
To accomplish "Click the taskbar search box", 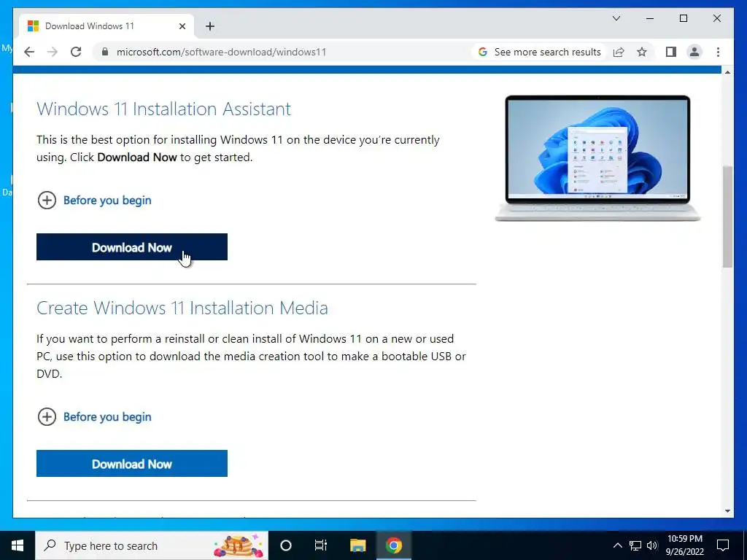I will (x=152, y=545).
